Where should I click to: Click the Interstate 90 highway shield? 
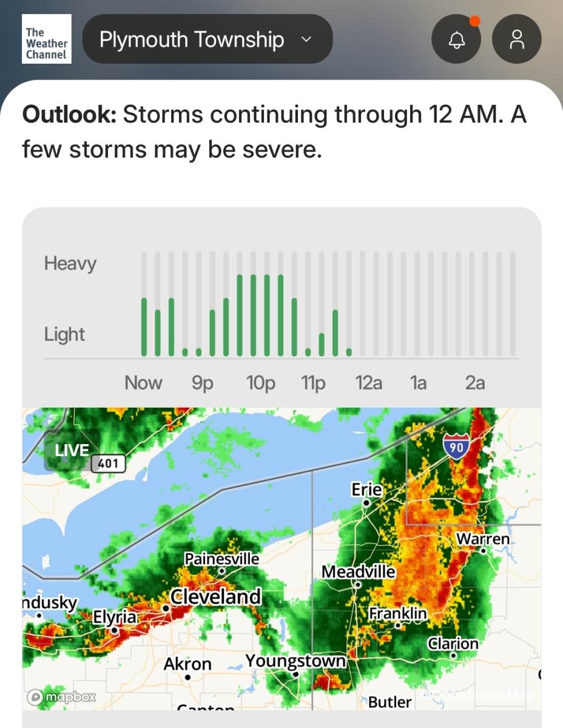point(456,447)
